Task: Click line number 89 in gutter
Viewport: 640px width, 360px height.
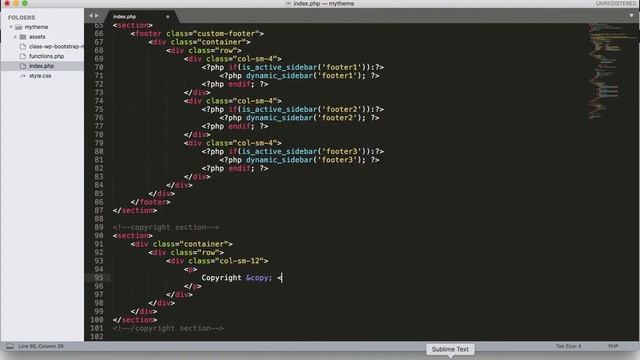Action: point(99,227)
